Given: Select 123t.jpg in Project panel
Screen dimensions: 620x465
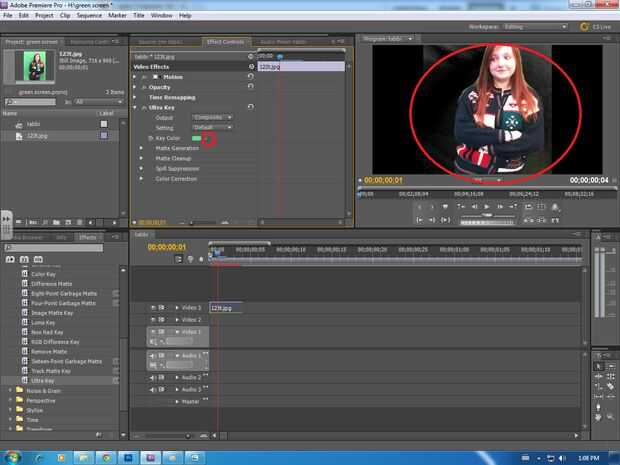Looking at the screenshot, I should 36,135.
